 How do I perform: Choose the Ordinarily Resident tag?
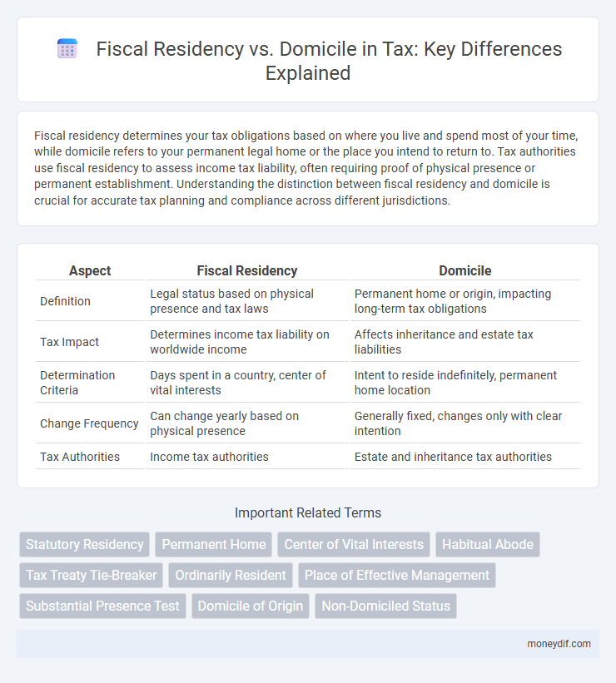pos(231,576)
